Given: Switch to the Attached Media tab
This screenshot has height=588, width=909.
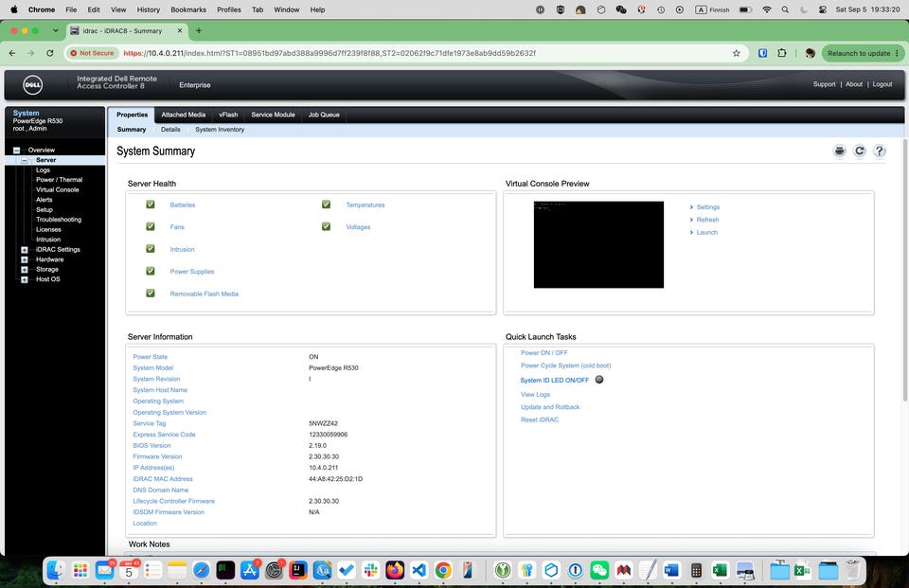Looking at the screenshot, I should tap(183, 115).
